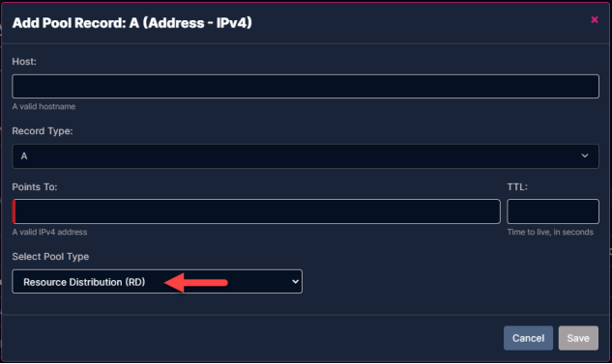Click the red arrow pointing at pool type
Image resolution: width=612 pixels, height=364 pixels.
[x=196, y=283]
